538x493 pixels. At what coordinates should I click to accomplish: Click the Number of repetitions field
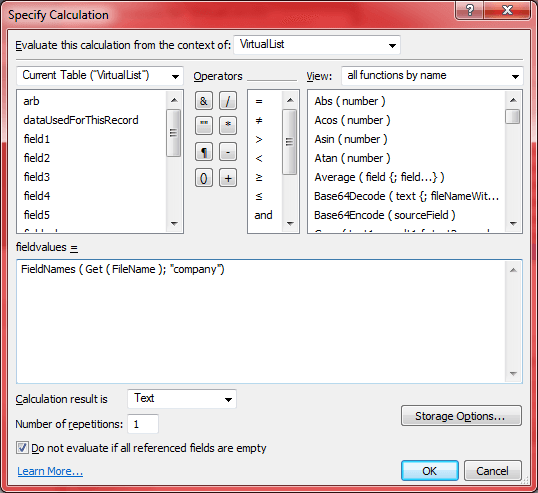coord(143,424)
